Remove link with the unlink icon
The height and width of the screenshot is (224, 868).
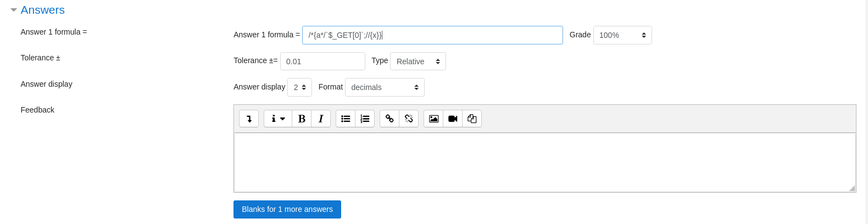[x=409, y=119]
